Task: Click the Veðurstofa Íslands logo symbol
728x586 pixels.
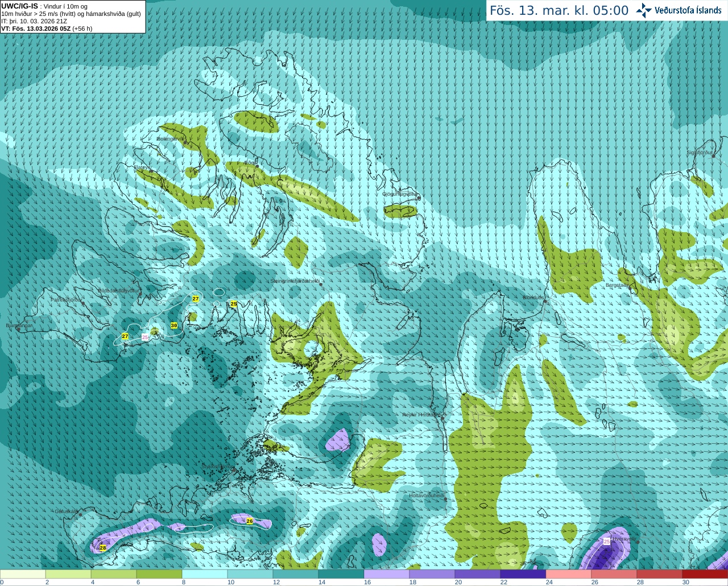Action: click(x=644, y=10)
